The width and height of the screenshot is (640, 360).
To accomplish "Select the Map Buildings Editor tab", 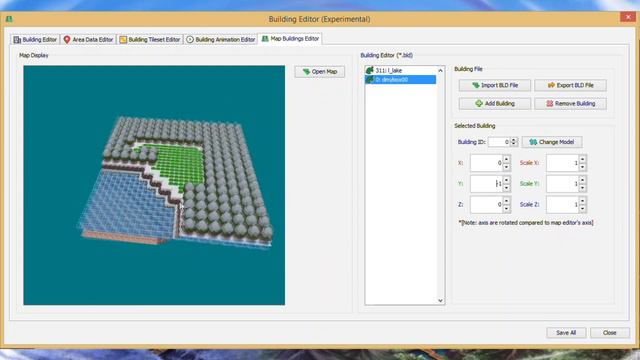I will 290,39.
